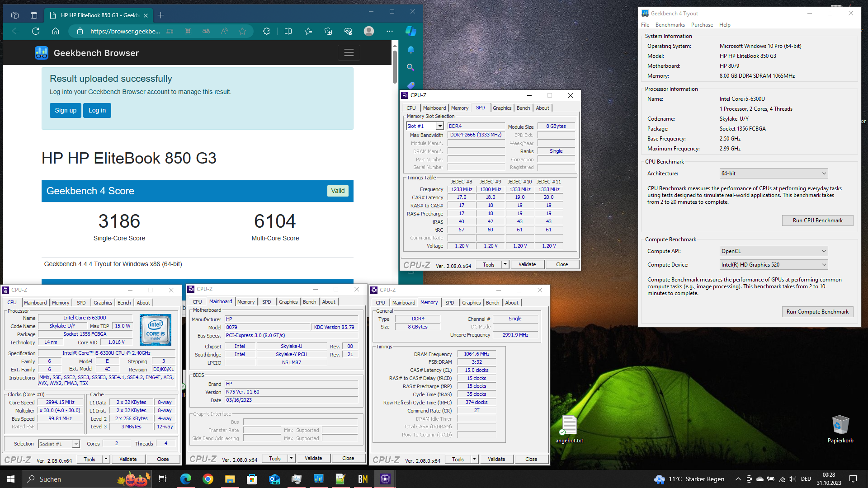Open Microsoft Store from taskbar
The width and height of the screenshot is (868, 488).
tap(252, 479)
